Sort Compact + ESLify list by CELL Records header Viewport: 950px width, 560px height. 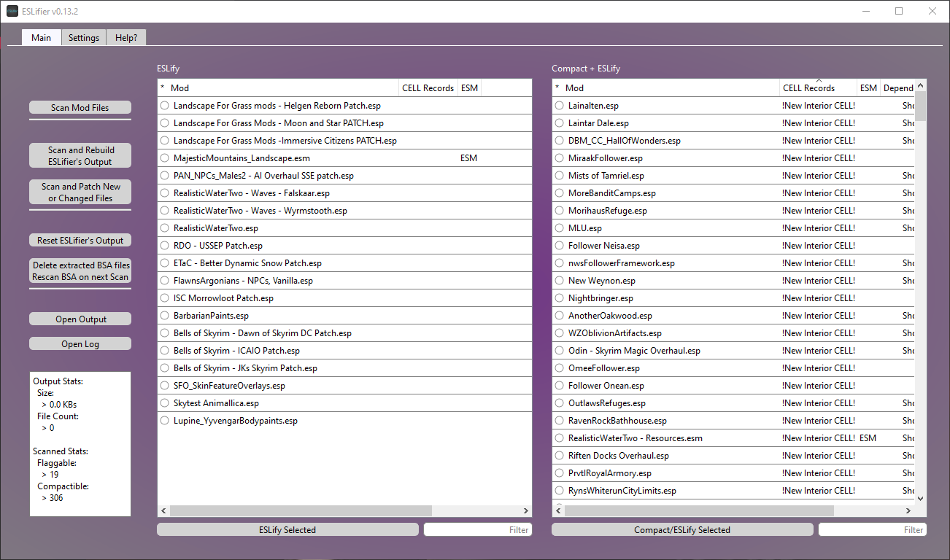click(818, 88)
